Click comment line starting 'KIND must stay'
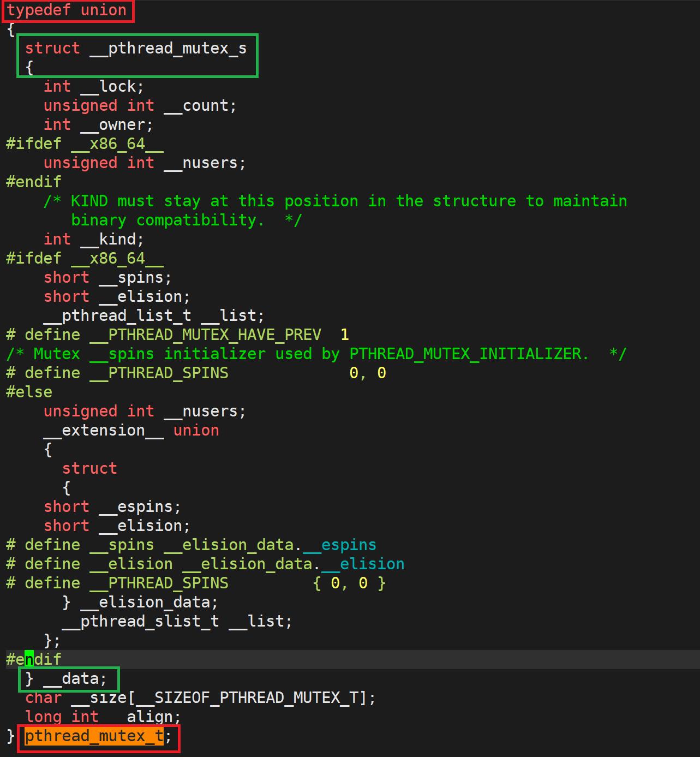The height and width of the screenshot is (775, 700). 335,201
